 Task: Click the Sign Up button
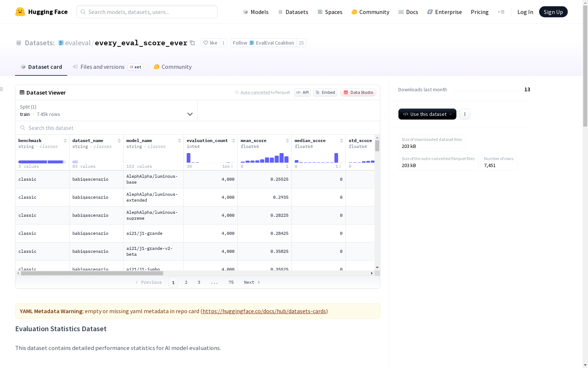(553, 12)
